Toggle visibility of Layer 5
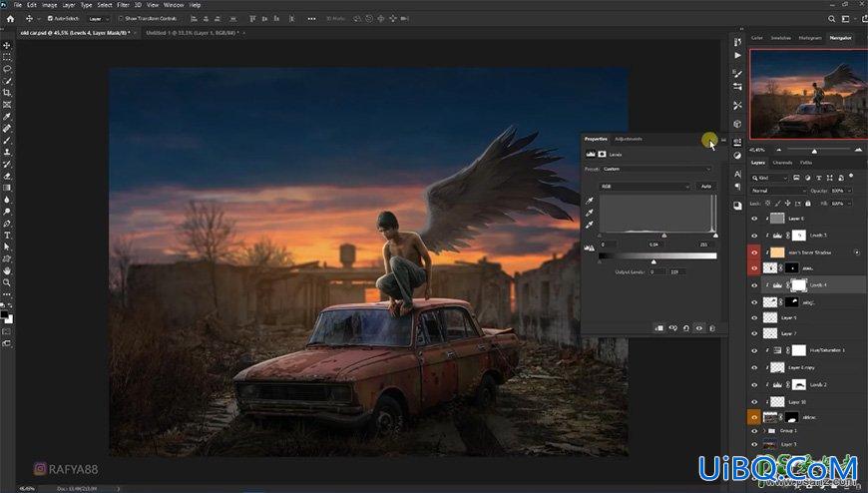 [754, 318]
